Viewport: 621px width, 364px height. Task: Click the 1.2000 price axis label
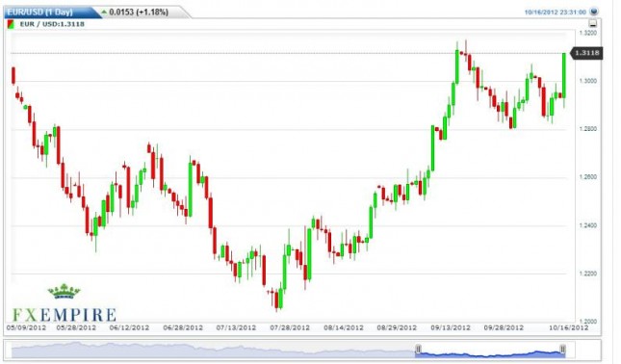pyautogui.click(x=587, y=322)
